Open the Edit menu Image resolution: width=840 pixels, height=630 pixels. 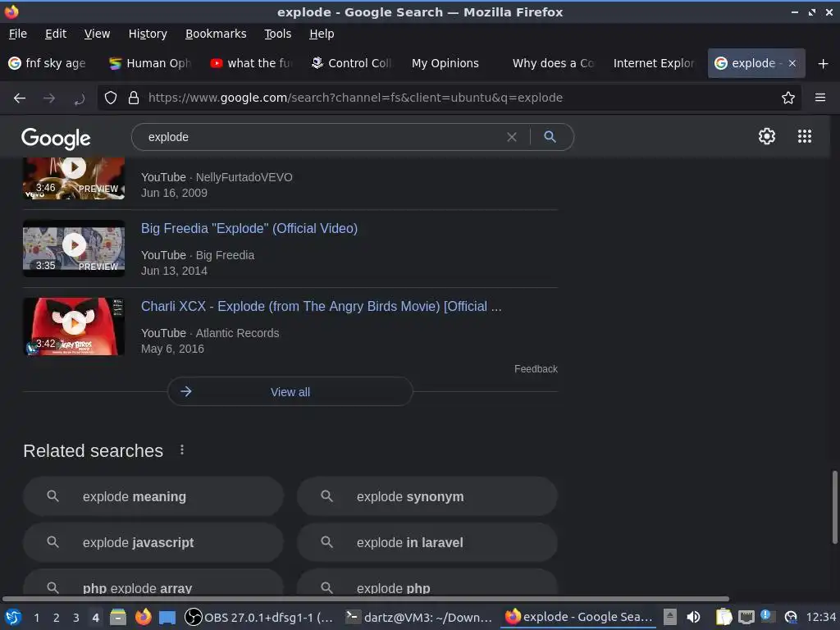pos(56,34)
